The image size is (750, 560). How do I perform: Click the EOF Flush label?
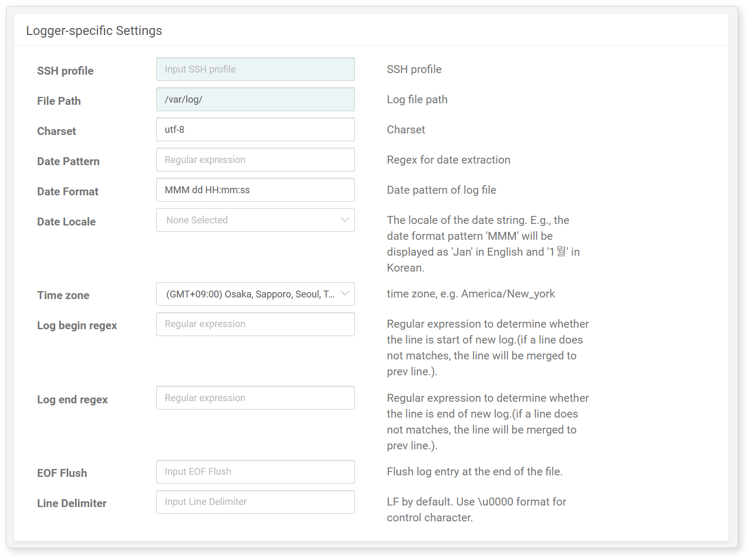[62, 473]
